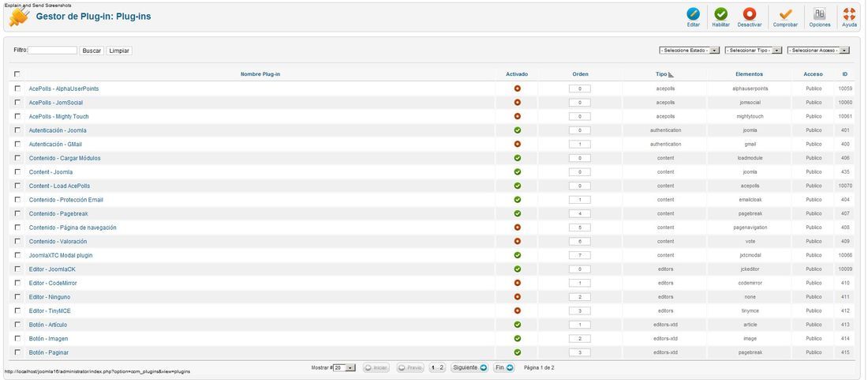The width and height of the screenshot is (868, 380).
Task: Click the Habilitar green check icon
Action: (720, 14)
